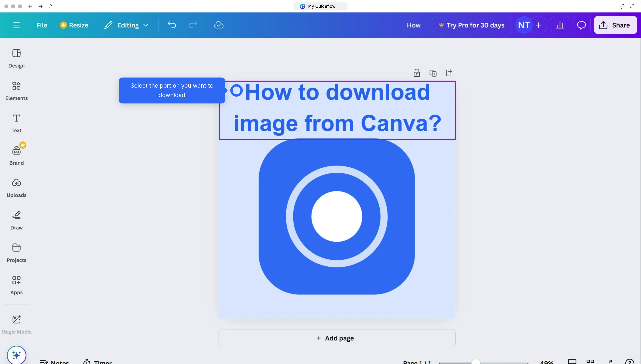The width and height of the screenshot is (641, 364).
Task: Click the Try Pro for 30 days button
Action: (x=471, y=25)
